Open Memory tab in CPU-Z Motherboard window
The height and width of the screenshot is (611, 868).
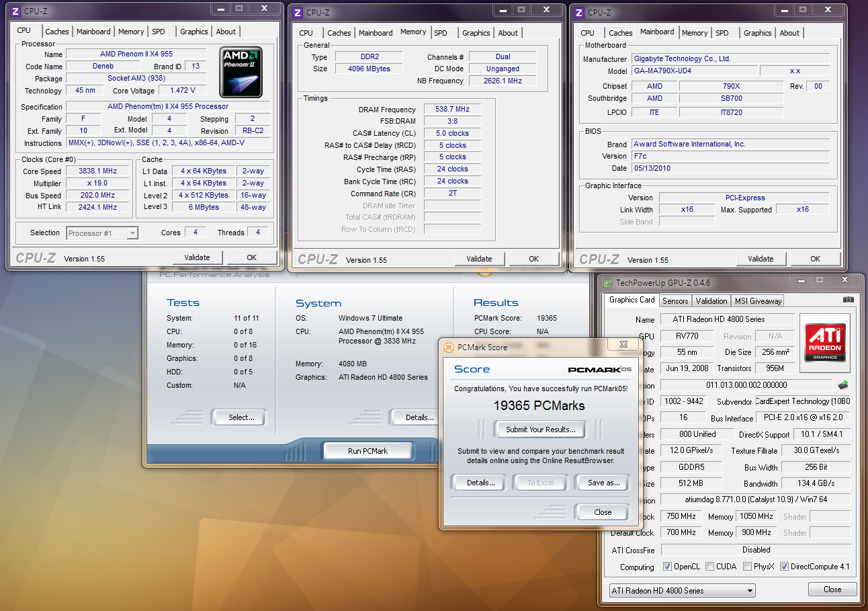[695, 33]
